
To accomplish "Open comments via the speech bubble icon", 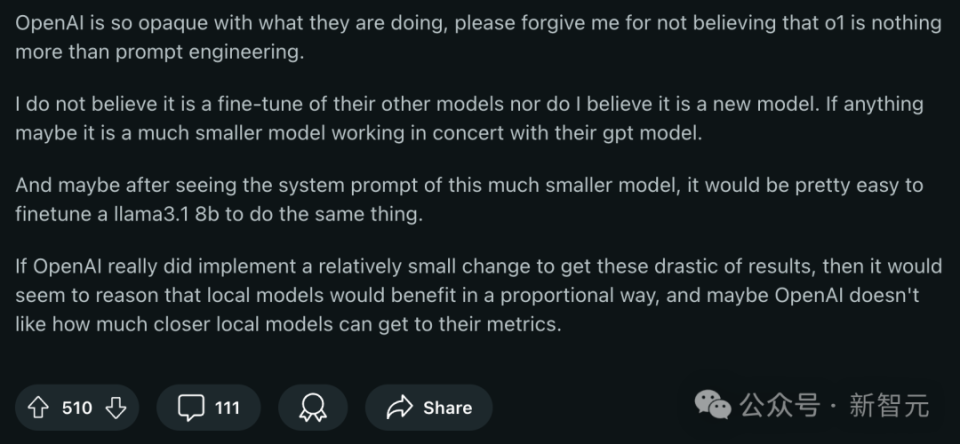I will [x=190, y=408].
